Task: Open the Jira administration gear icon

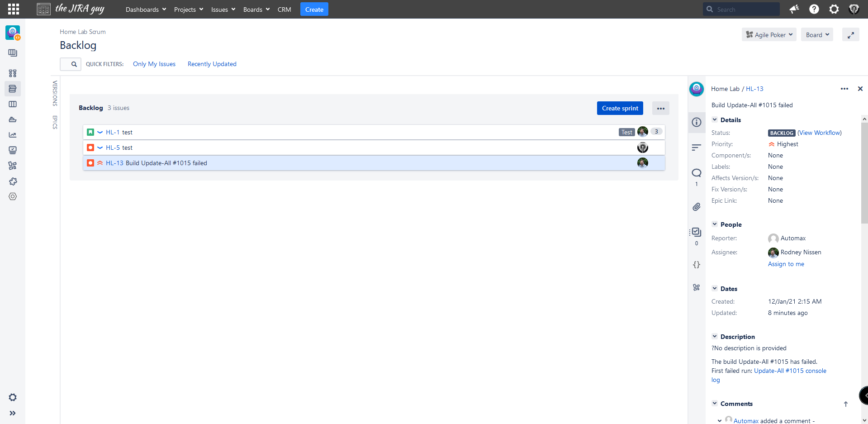Action: pos(834,9)
